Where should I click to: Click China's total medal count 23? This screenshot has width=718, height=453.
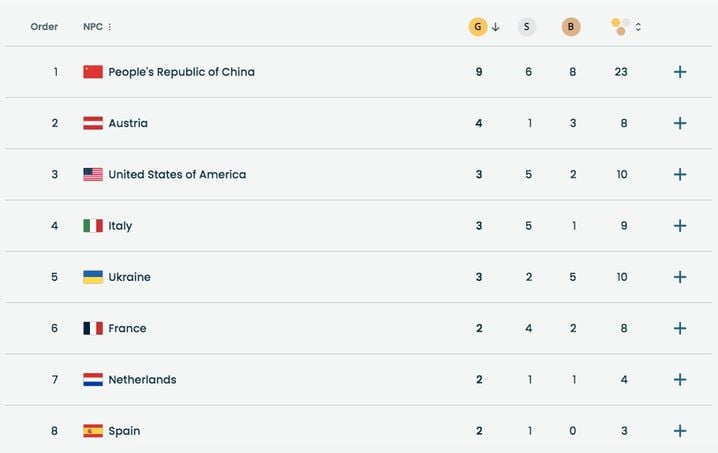[x=621, y=72]
